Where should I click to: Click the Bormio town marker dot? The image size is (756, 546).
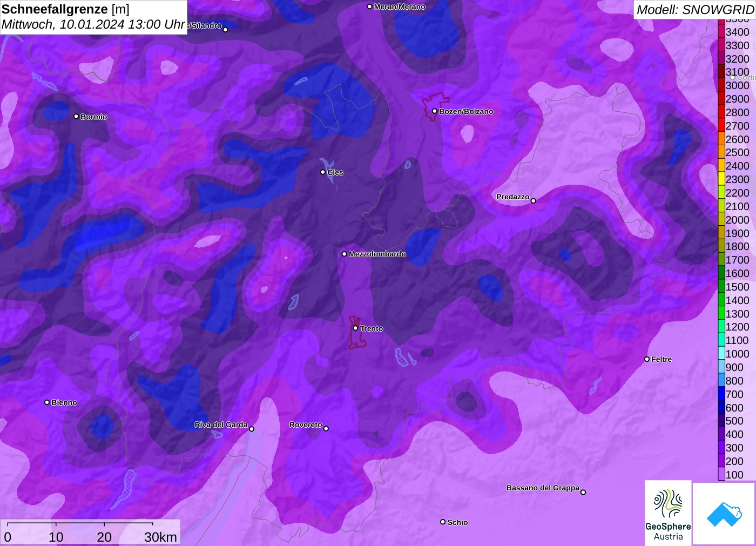[76, 116]
